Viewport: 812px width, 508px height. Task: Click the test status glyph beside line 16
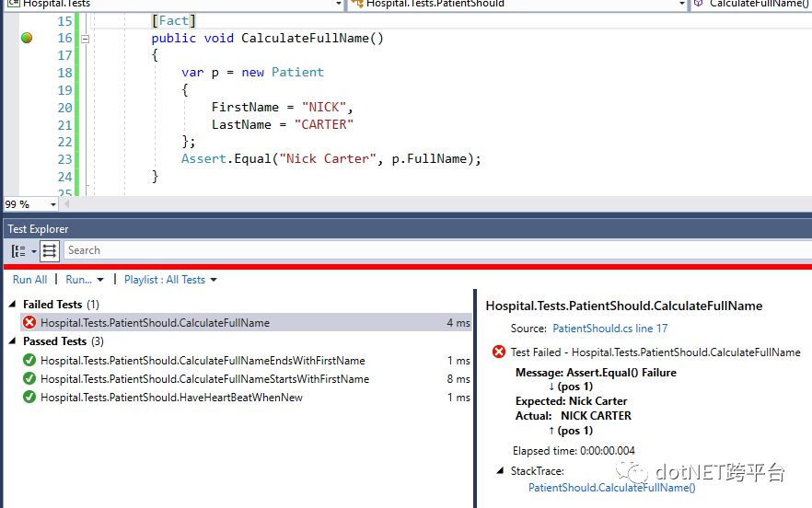[x=27, y=38]
